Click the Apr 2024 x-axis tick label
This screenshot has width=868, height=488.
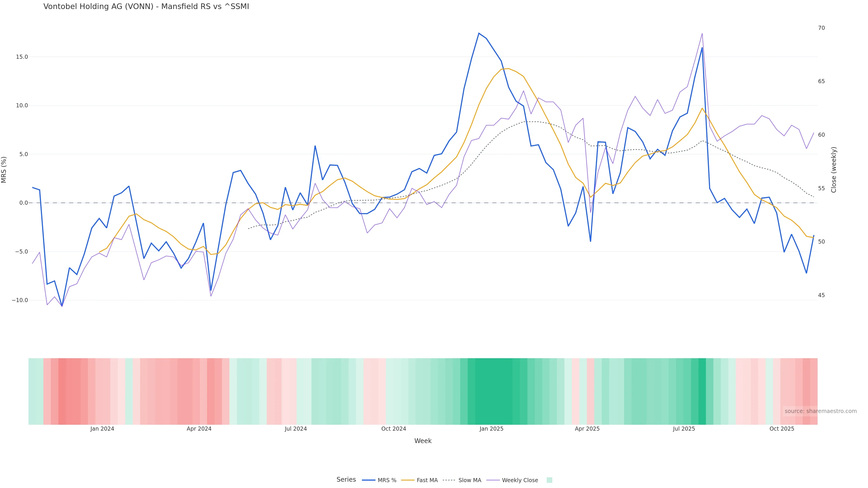tap(199, 429)
